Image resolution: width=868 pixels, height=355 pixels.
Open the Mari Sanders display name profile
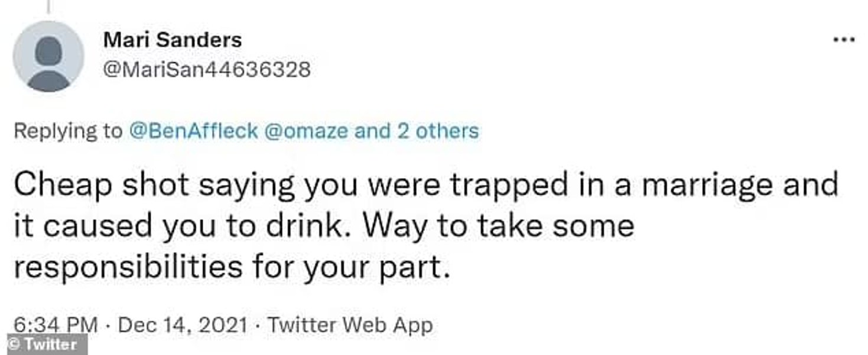tap(173, 40)
